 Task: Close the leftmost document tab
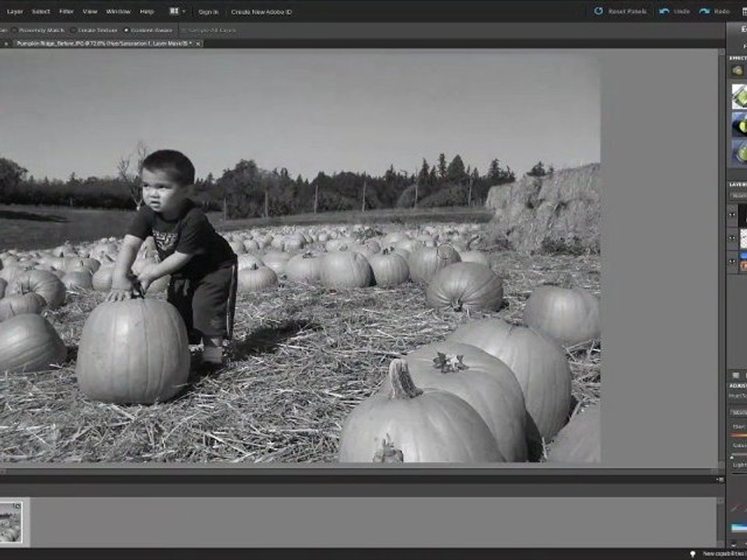6,44
